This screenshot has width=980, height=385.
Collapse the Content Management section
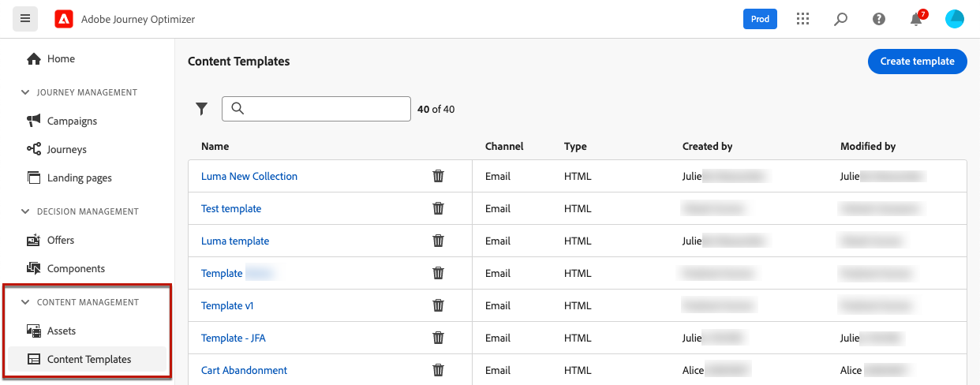25,302
